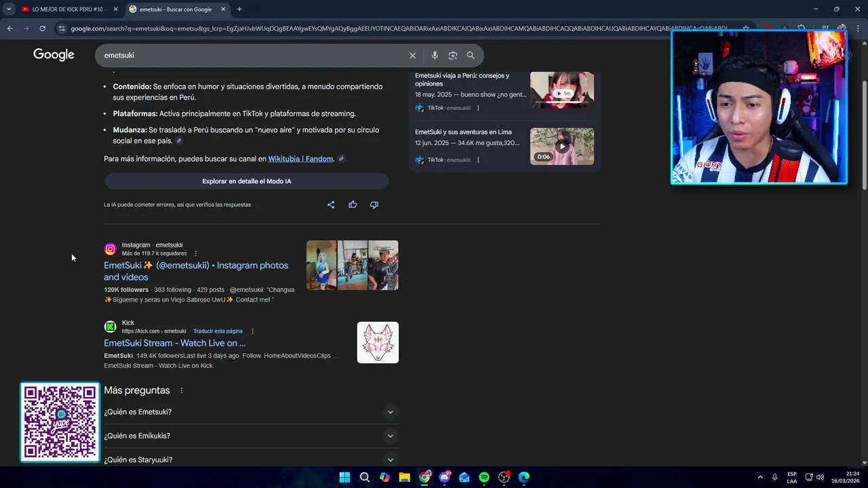Close the emetsuki Google search tab
Screen dimensions: 868x488
click(223, 9)
